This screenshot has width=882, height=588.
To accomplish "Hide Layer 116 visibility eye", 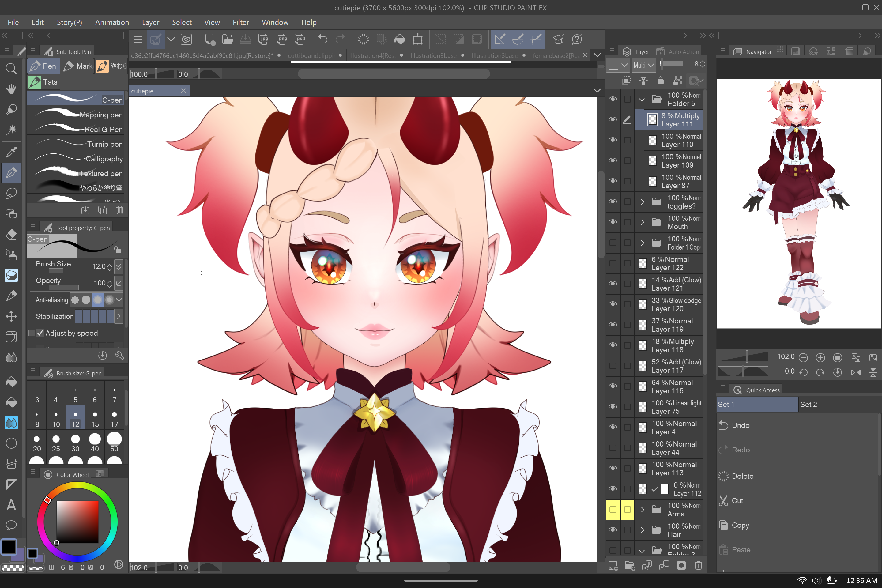I will (x=613, y=386).
